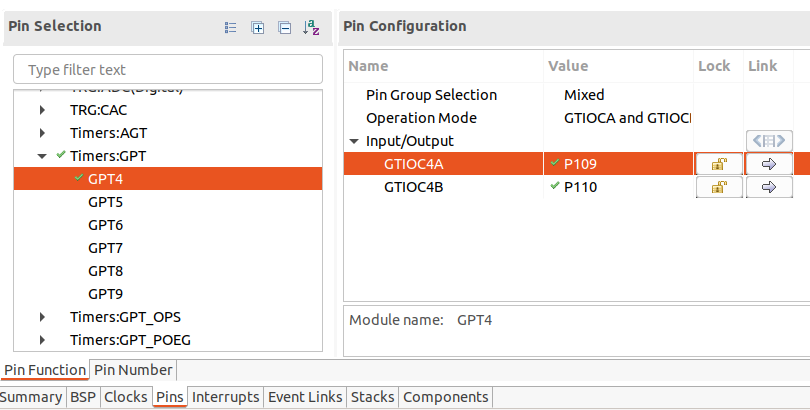Click the flat list view icon

click(231, 28)
